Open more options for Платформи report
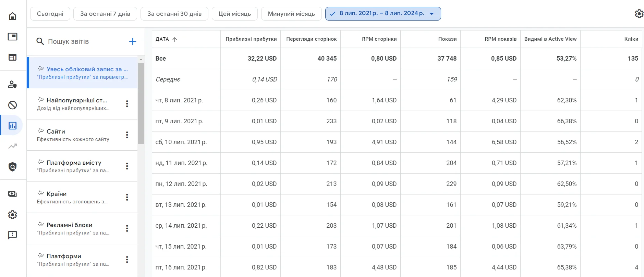 127,260
